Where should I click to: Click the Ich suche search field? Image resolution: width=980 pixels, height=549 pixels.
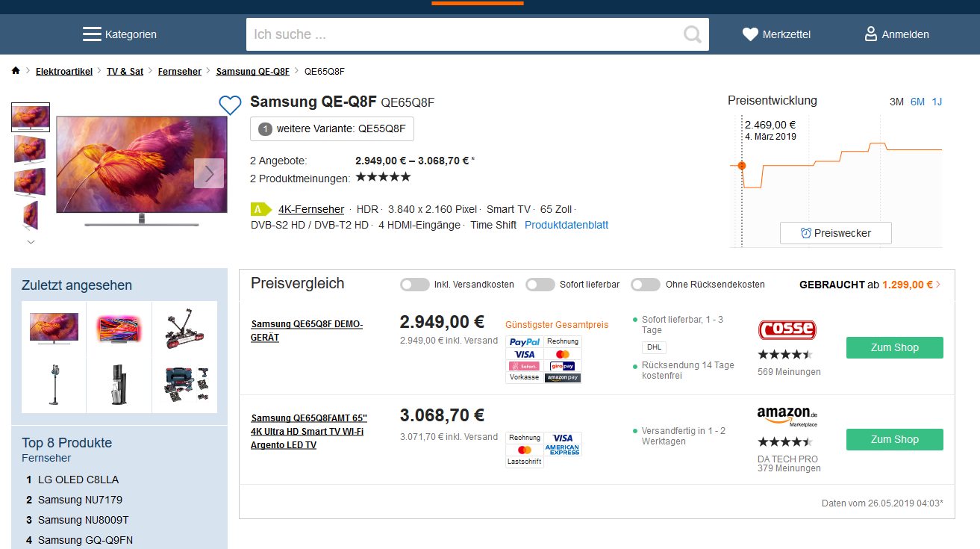tap(463, 34)
